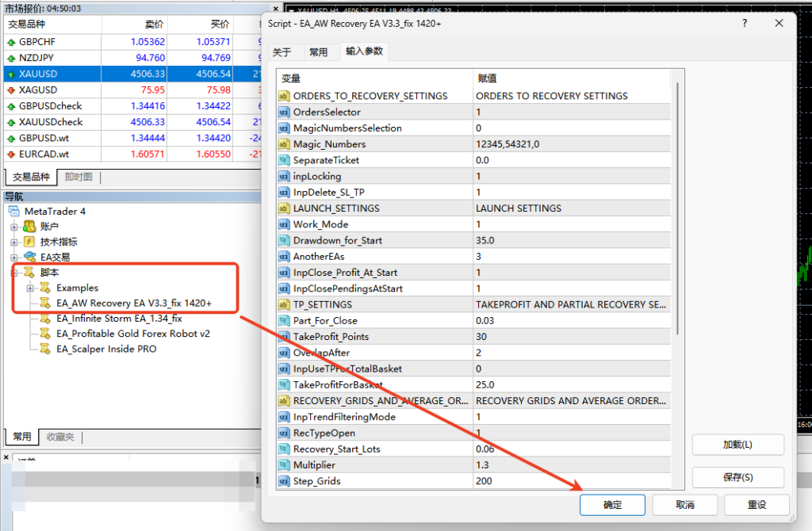812x531 pixels.
Task: Click the GBPCHF up-arrow symbol icon
Action: point(11,42)
